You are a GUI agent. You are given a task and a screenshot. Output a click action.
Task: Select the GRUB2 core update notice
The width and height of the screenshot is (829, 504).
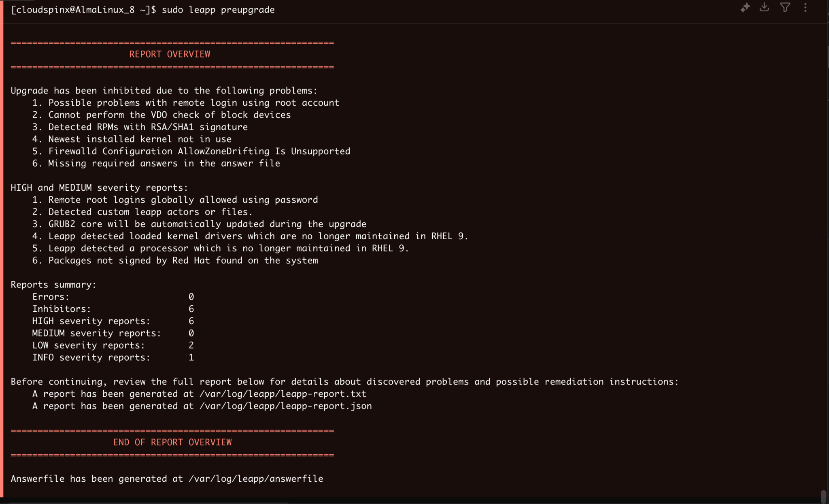coord(206,224)
